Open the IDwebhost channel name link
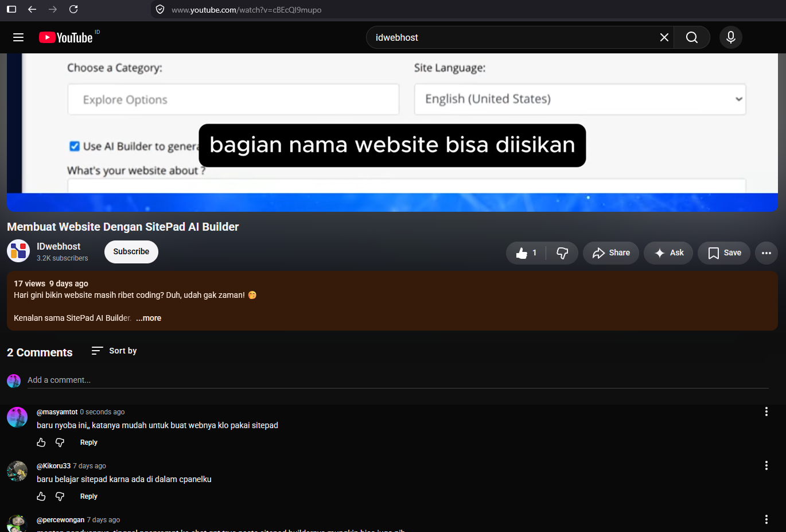Image resolution: width=786 pixels, height=532 pixels. point(59,246)
